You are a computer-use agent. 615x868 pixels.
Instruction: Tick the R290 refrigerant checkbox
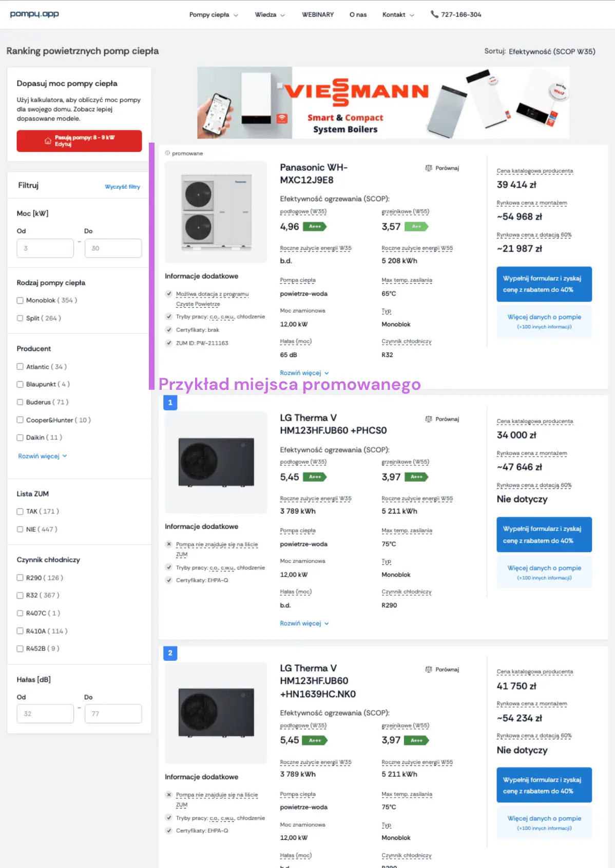coord(20,578)
